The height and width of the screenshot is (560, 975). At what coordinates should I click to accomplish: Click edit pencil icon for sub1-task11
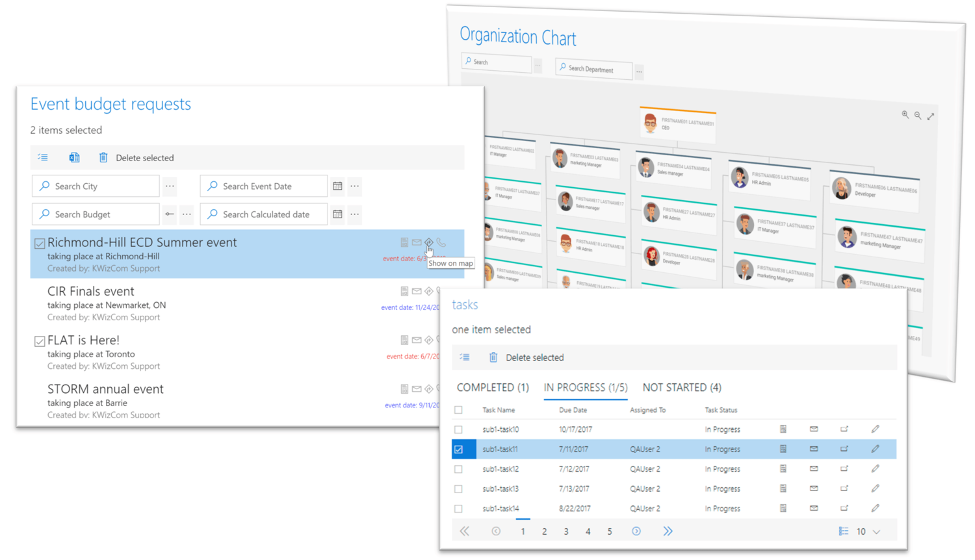coord(875,449)
